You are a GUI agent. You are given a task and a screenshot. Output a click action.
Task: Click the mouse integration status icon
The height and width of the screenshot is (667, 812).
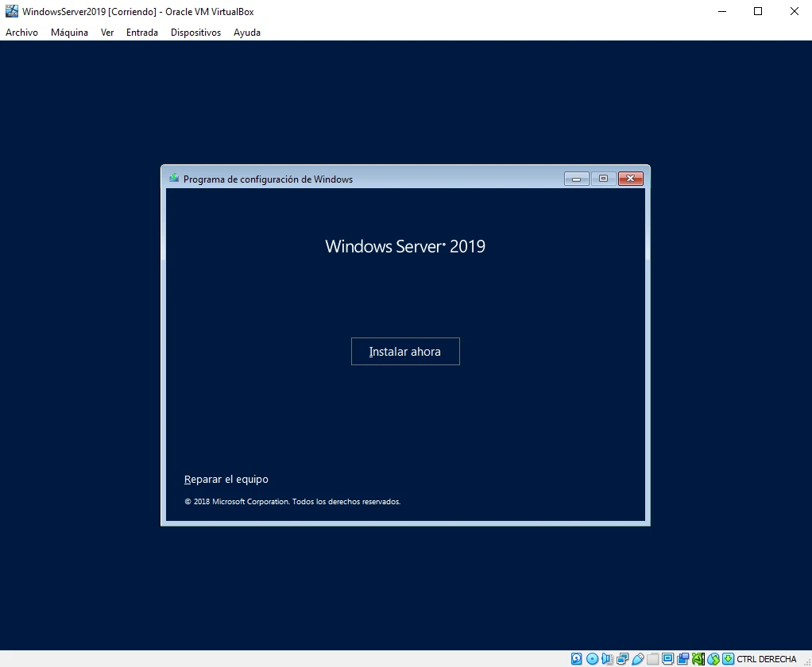click(x=713, y=659)
